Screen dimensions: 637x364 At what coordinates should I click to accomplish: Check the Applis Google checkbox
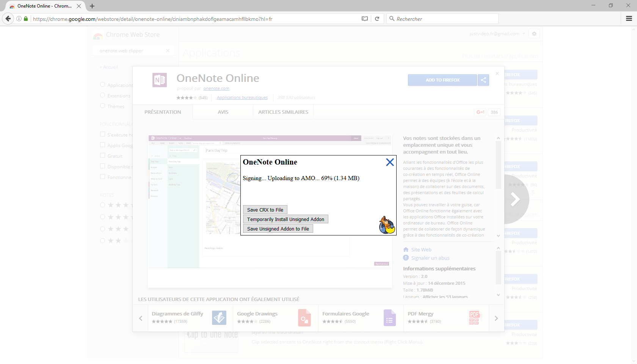[102, 145]
